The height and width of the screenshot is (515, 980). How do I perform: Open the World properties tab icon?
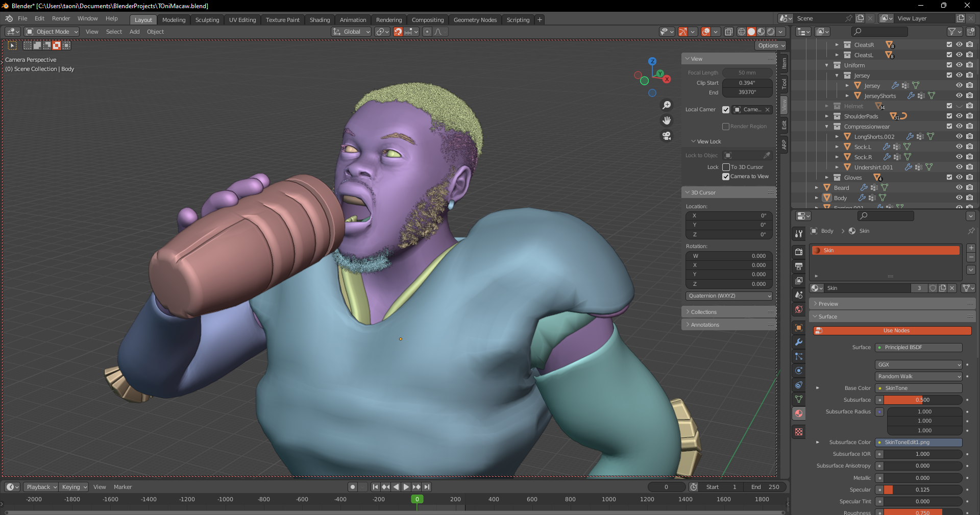click(799, 309)
